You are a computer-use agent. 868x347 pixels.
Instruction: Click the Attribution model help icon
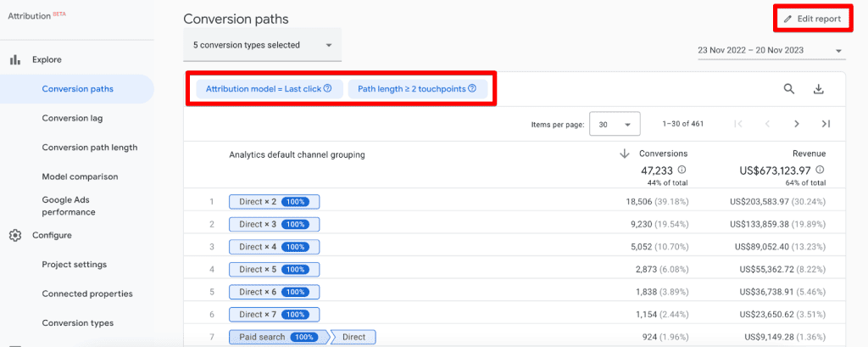pos(327,88)
